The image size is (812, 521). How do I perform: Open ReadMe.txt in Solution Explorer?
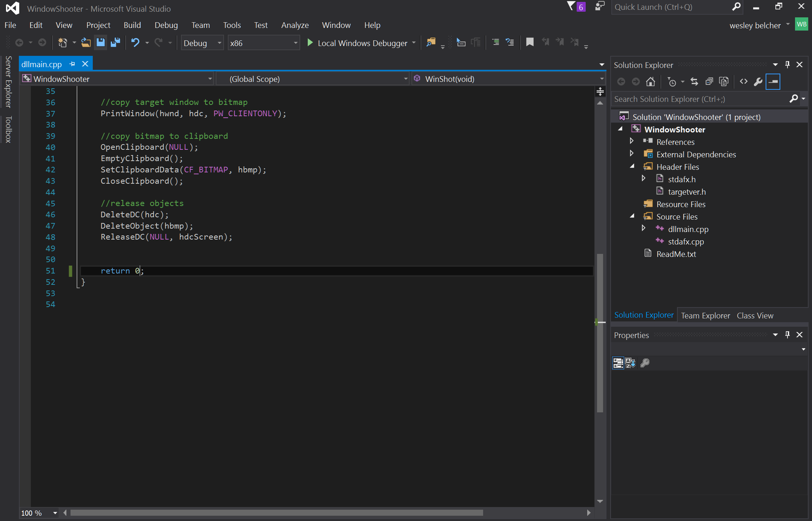click(x=676, y=254)
